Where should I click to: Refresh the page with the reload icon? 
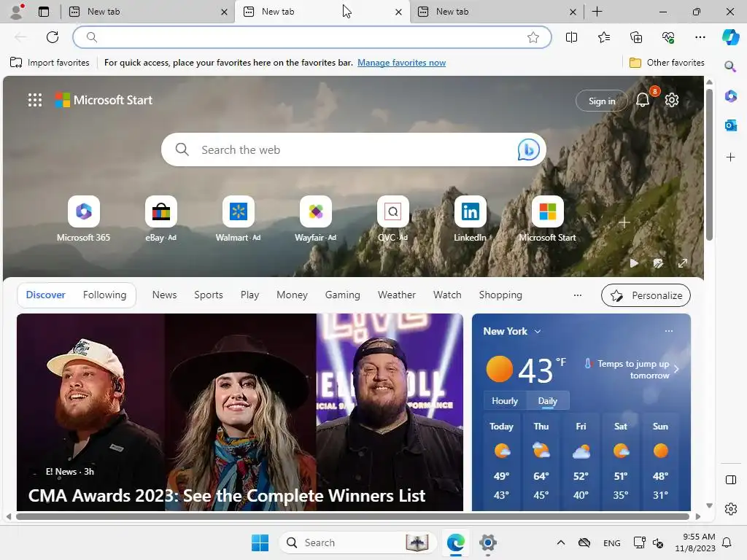click(53, 37)
